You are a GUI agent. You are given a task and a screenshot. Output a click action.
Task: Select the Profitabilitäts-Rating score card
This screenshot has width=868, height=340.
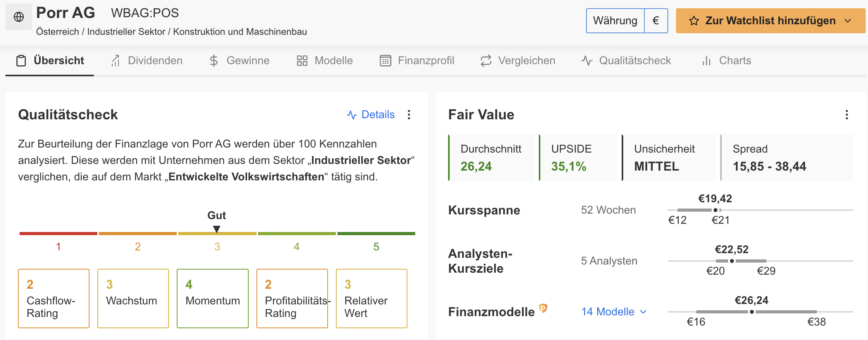click(x=292, y=299)
